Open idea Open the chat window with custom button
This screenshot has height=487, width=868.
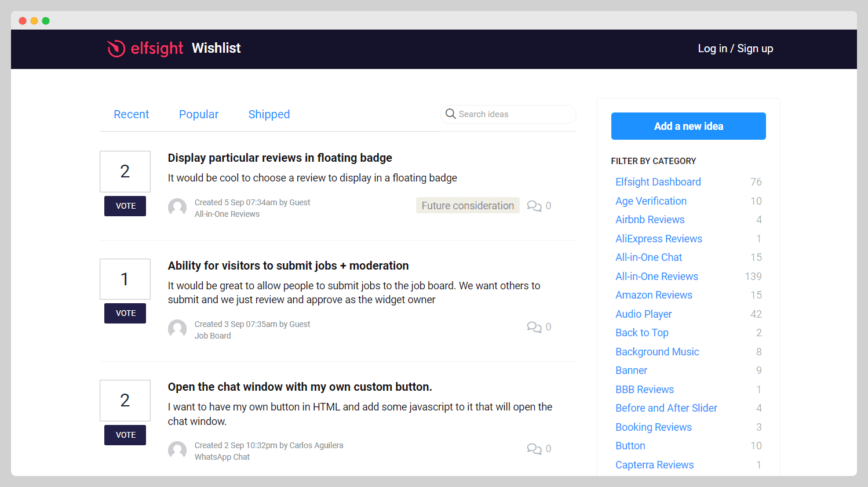[300, 387]
